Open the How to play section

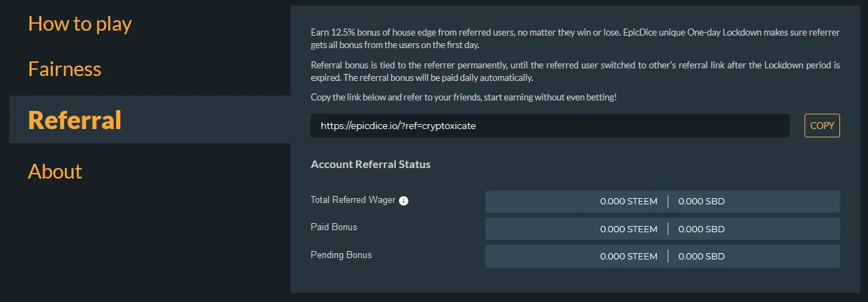pos(80,24)
